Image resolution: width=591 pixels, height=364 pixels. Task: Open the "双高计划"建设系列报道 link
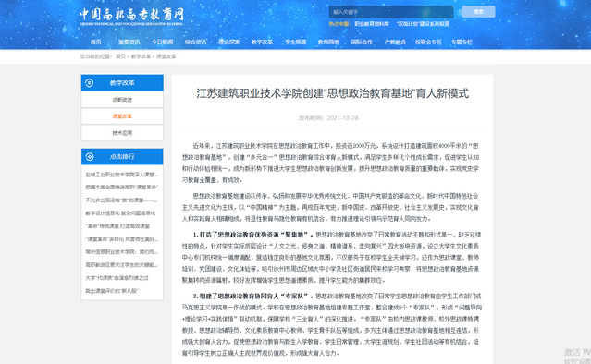tap(423, 24)
